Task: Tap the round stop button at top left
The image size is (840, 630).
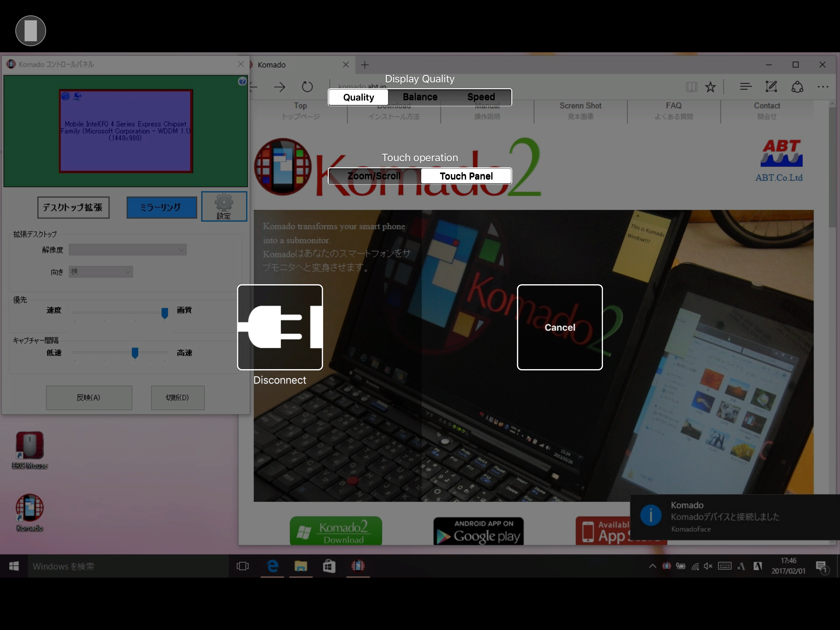Action: point(31,30)
